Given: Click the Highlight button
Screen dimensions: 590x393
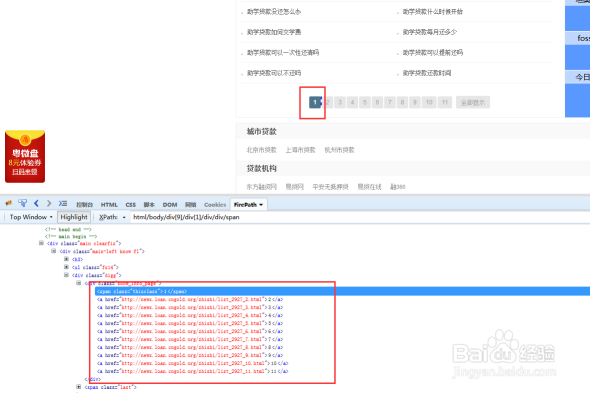Looking at the screenshot, I should pos(74,217).
